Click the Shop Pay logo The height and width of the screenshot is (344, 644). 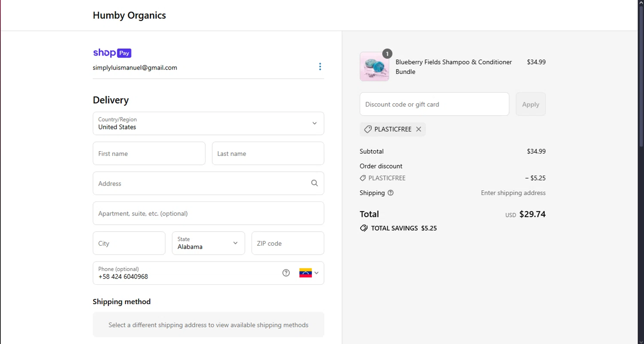[x=112, y=53]
